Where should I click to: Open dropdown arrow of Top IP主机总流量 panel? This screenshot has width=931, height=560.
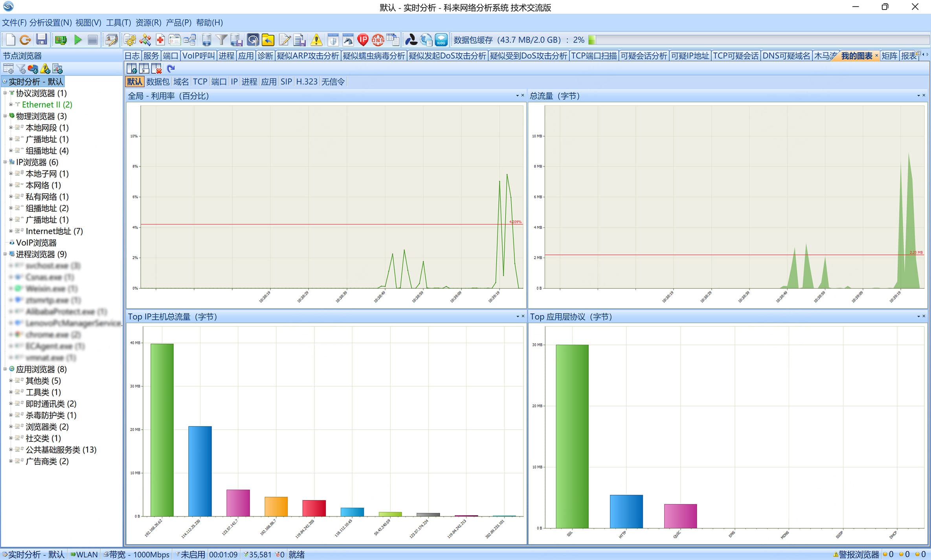pyautogui.click(x=518, y=316)
